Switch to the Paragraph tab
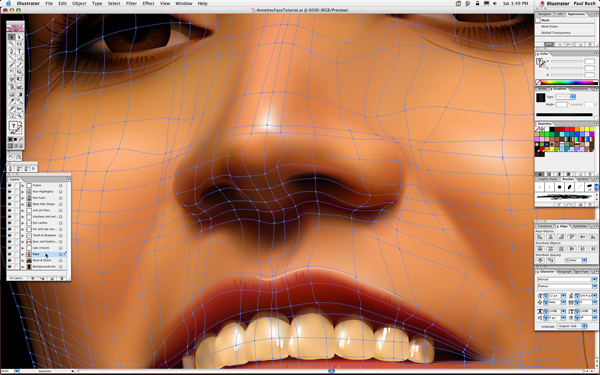This screenshot has width=600, height=375. pyautogui.click(x=565, y=272)
